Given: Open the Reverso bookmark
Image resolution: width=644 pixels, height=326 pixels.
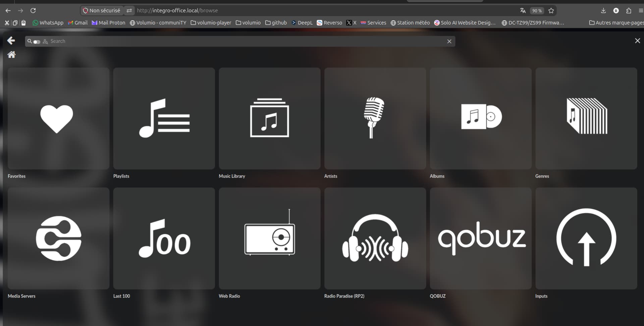Looking at the screenshot, I should 329,22.
